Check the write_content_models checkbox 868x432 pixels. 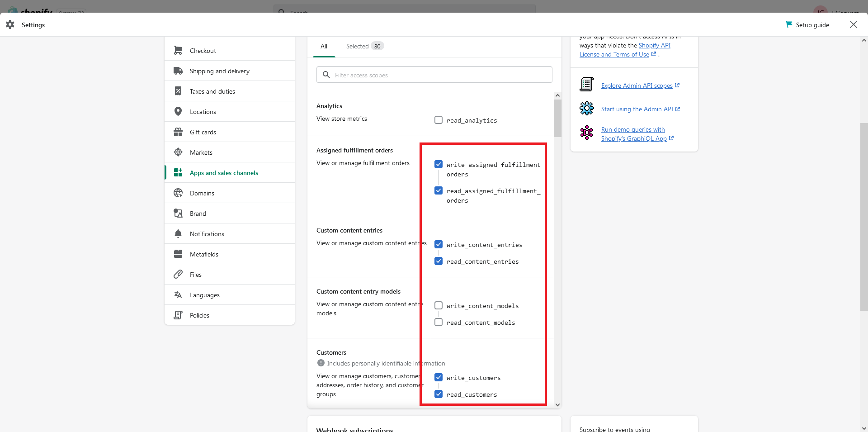click(x=439, y=305)
